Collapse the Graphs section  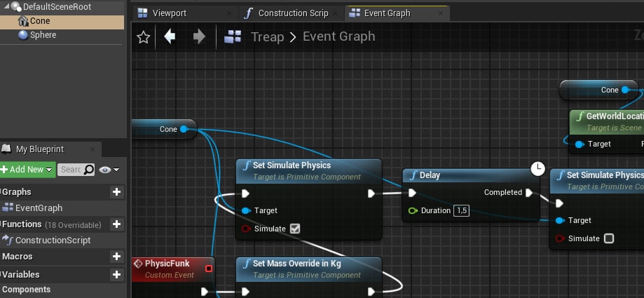click(16, 192)
